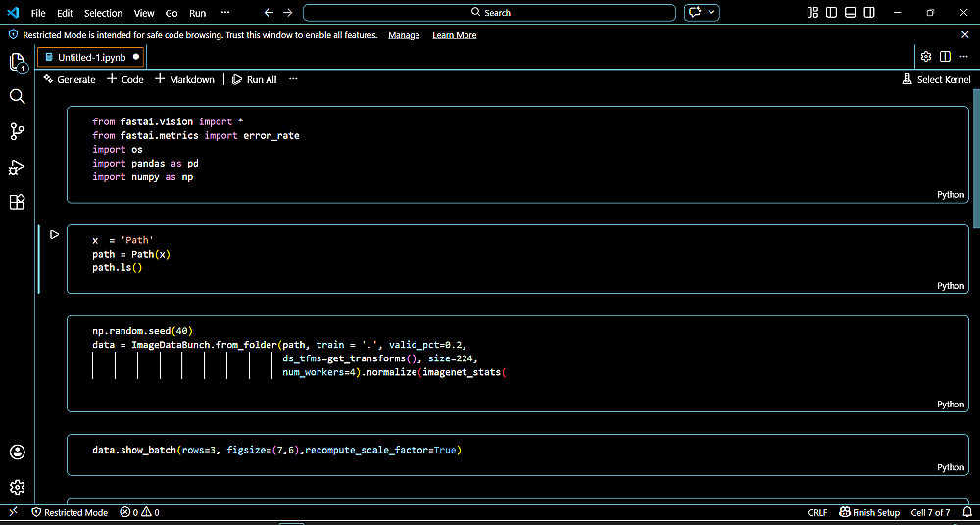980x525 pixels.
Task: Click the Learn More link
Action: point(454,35)
